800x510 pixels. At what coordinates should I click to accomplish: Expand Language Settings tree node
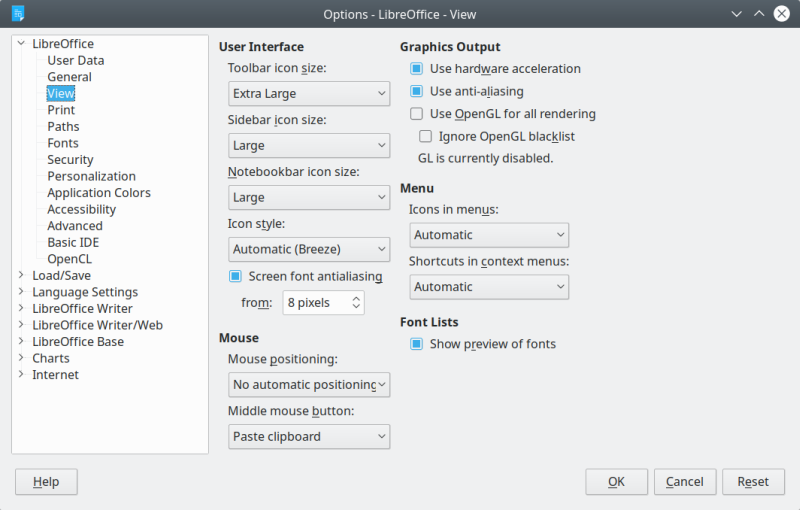point(21,292)
